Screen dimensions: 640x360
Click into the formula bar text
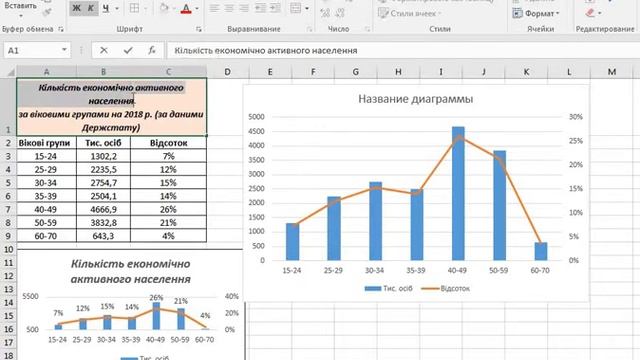[266, 51]
